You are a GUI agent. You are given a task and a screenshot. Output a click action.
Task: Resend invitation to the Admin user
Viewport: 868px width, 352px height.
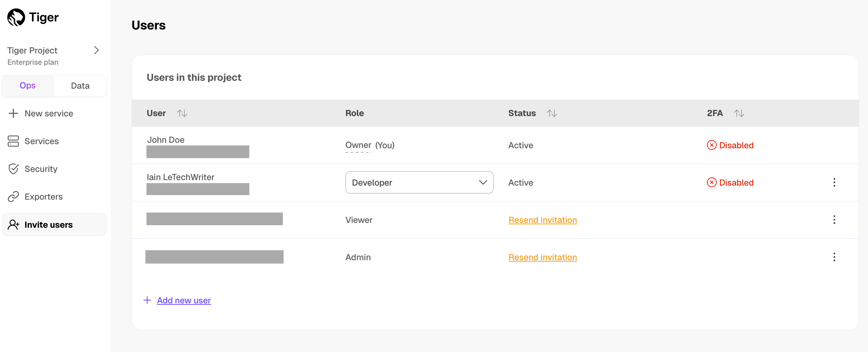[x=542, y=257]
